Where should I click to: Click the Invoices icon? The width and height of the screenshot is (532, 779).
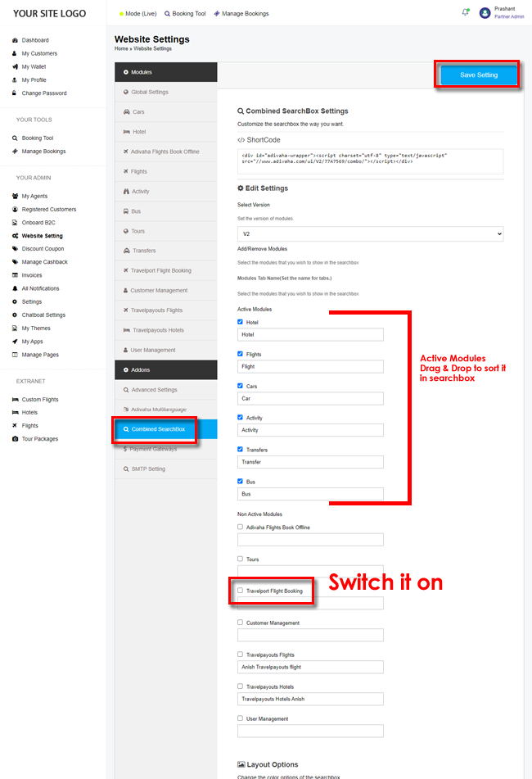[x=15, y=275]
